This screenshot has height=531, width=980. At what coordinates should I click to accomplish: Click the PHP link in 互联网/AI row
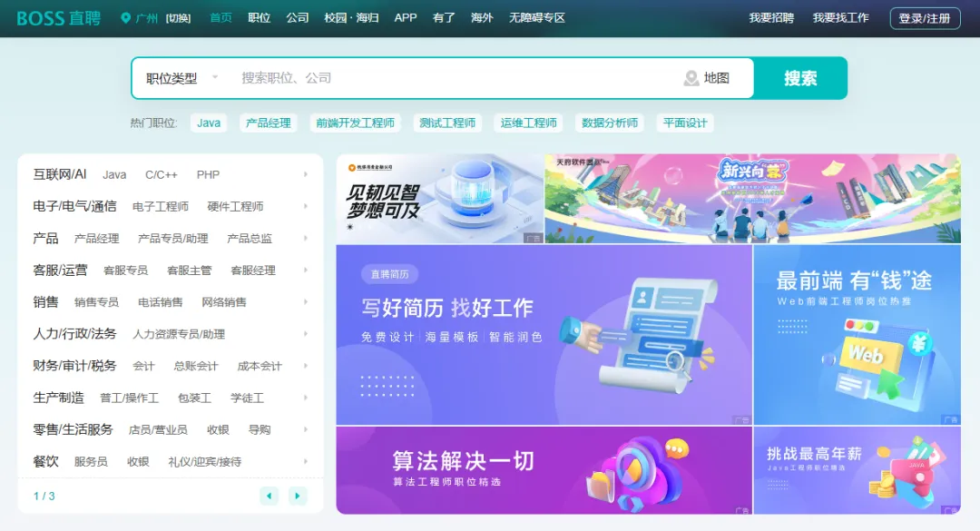click(x=208, y=175)
